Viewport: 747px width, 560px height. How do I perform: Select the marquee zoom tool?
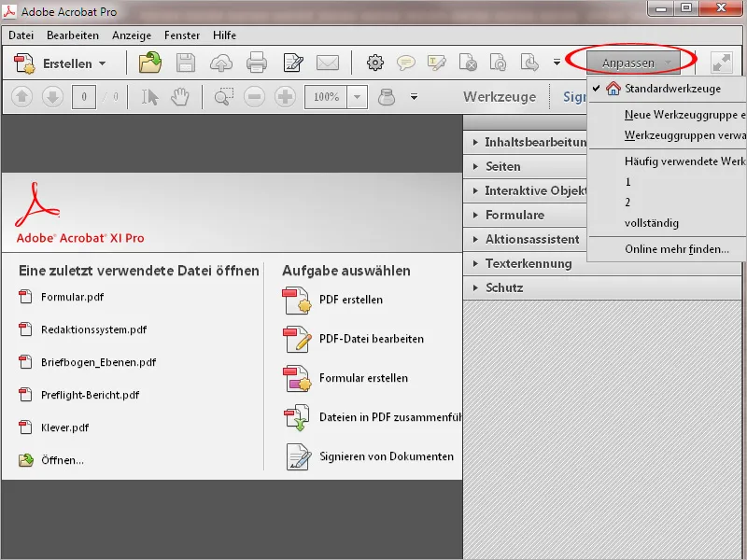223,97
